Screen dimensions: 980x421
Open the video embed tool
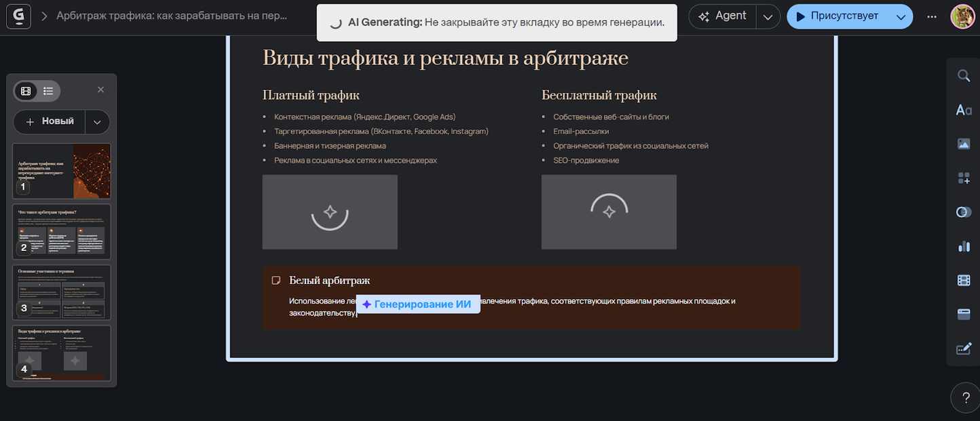[964, 280]
